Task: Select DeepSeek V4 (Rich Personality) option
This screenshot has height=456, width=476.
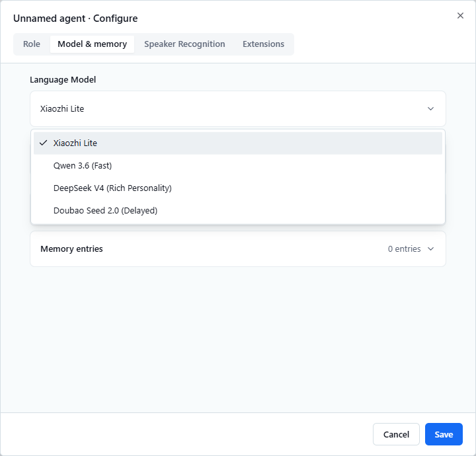Action: point(238,188)
